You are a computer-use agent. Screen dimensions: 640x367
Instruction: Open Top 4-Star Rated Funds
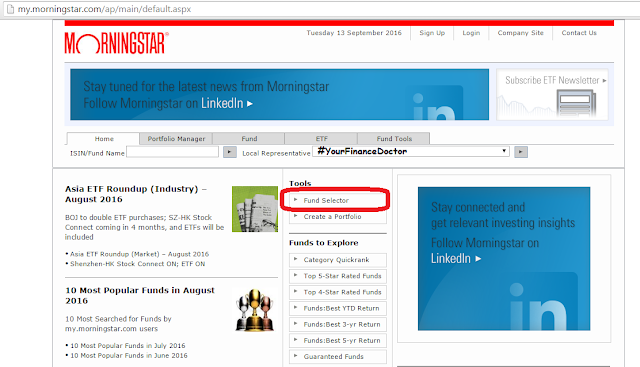click(338, 292)
